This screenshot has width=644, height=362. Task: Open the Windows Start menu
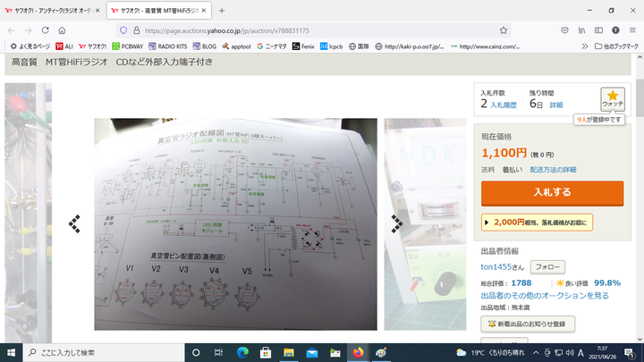pyautogui.click(x=12, y=352)
